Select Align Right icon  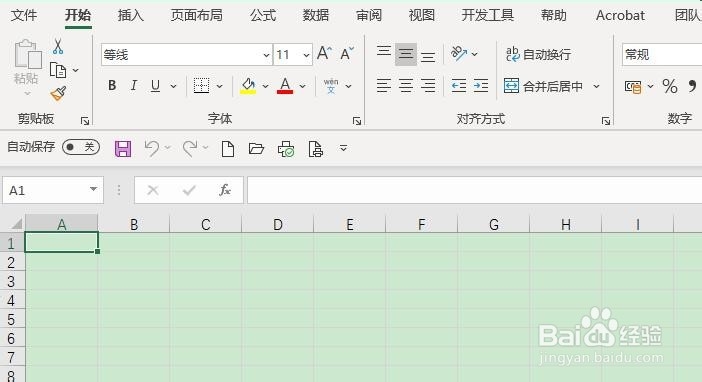(x=428, y=85)
